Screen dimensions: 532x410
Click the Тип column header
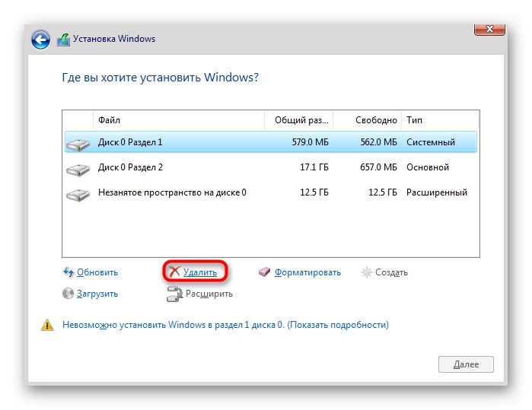440,120
